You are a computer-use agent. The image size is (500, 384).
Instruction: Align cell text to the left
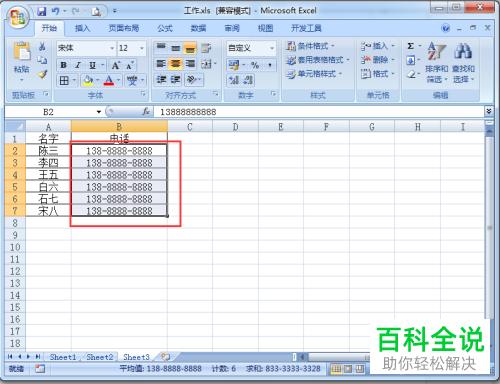(x=161, y=64)
